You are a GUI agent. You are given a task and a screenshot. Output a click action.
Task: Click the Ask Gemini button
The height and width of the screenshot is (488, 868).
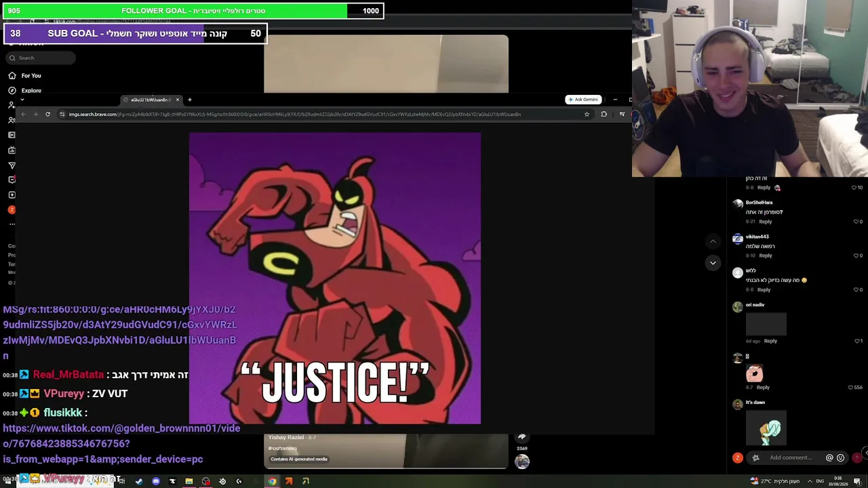[583, 100]
